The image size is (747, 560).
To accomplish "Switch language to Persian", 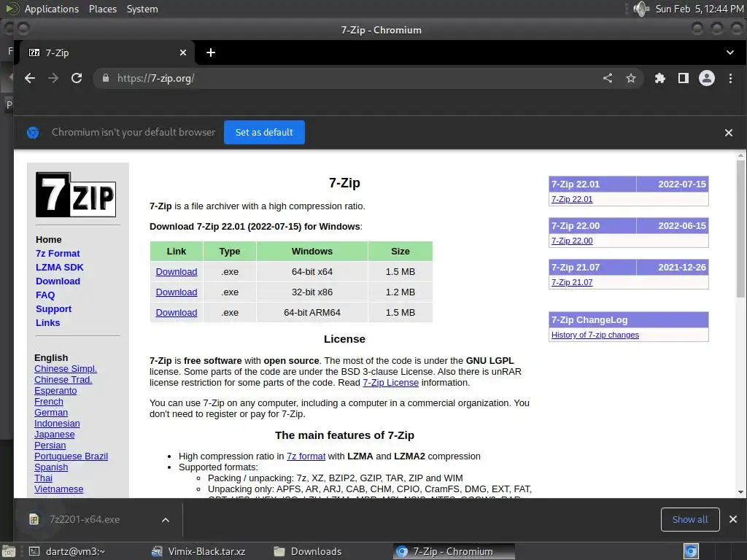I will coord(50,446).
